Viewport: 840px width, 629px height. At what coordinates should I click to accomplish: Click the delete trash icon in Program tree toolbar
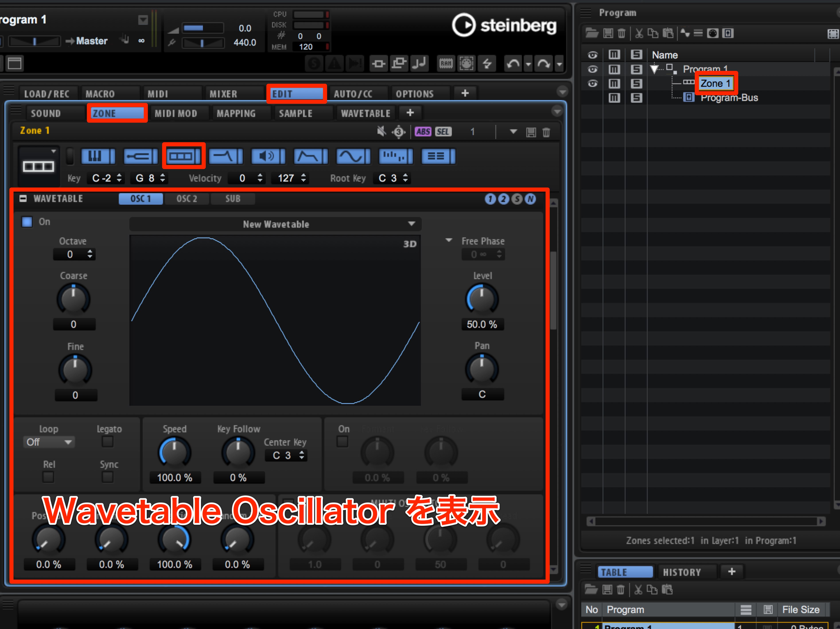click(x=621, y=33)
